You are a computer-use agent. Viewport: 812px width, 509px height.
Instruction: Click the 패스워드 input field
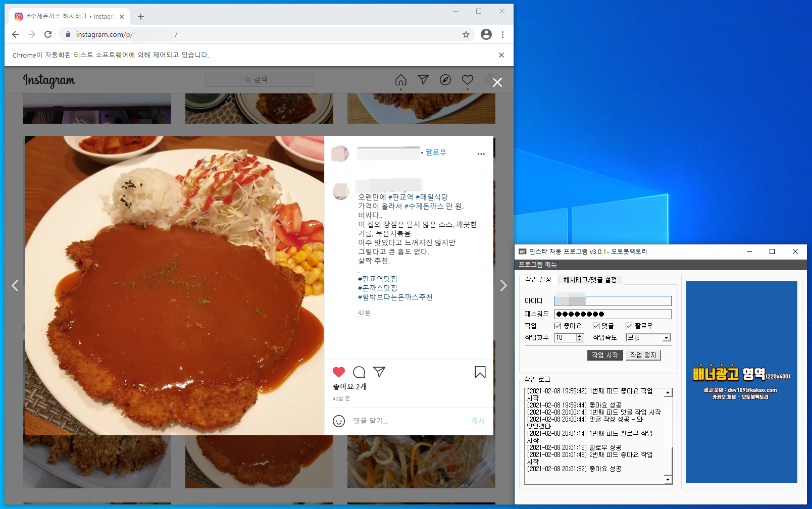[613, 314]
